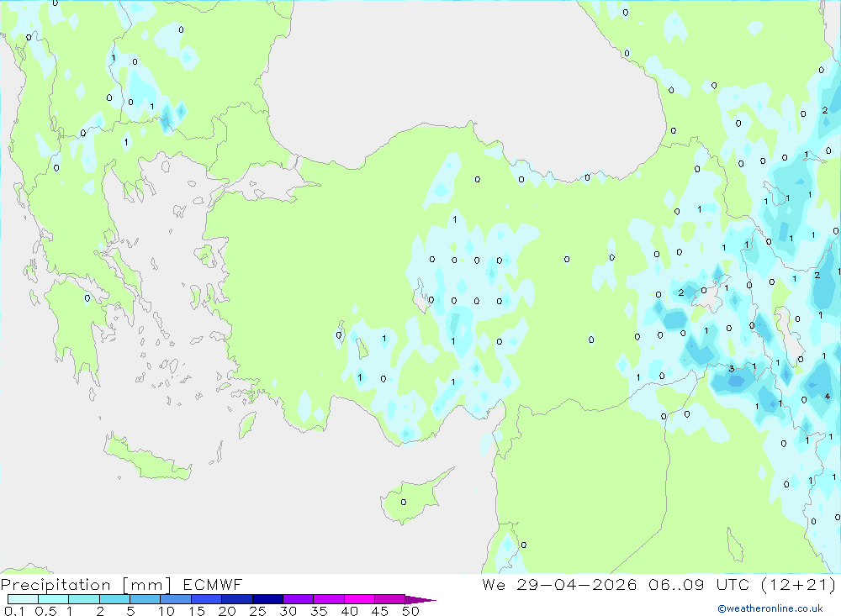Select the '06..09 UTC' time label
Viewport: 841px width, 616px height.
click(x=699, y=585)
